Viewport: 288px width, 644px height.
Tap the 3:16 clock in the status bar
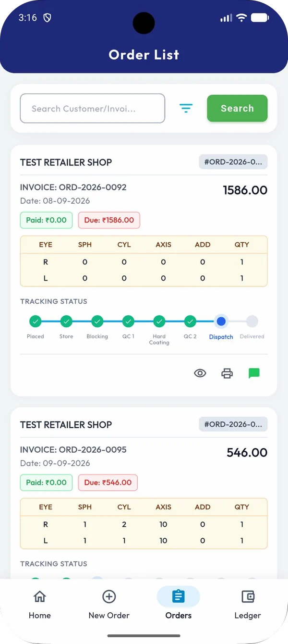pos(27,18)
